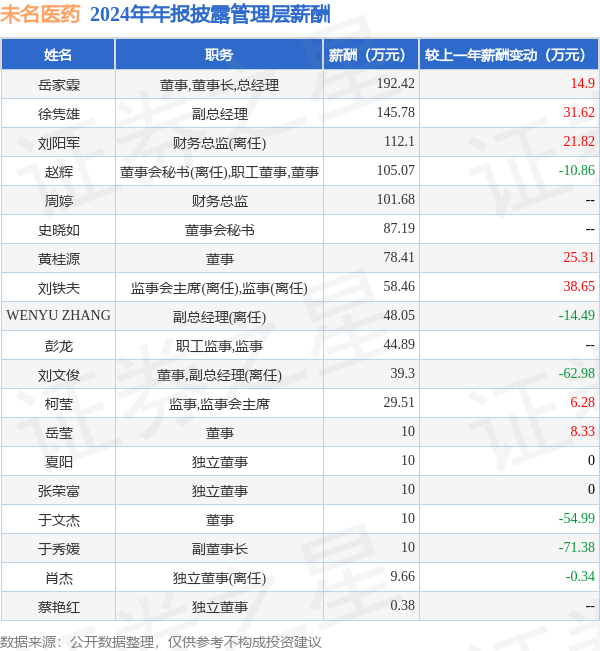Screen dimensions: 600x651
Task: Click the change value 21.82
Action: [579, 142]
